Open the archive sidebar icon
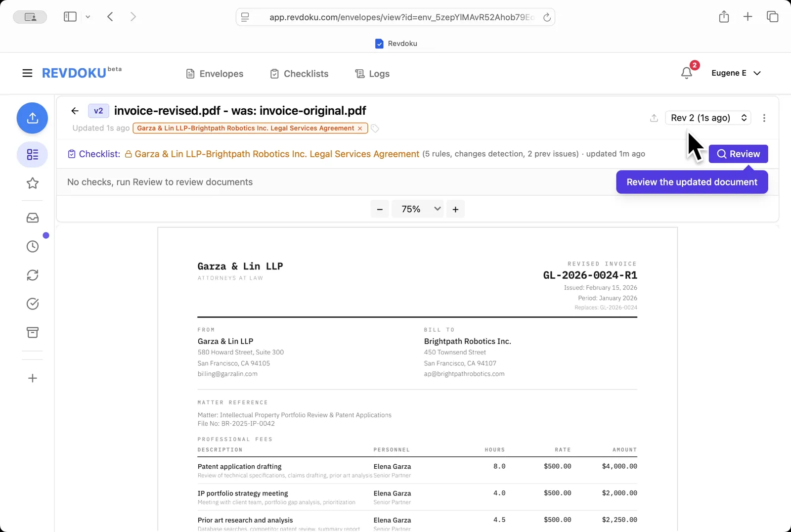The image size is (791, 532). [x=32, y=332]
